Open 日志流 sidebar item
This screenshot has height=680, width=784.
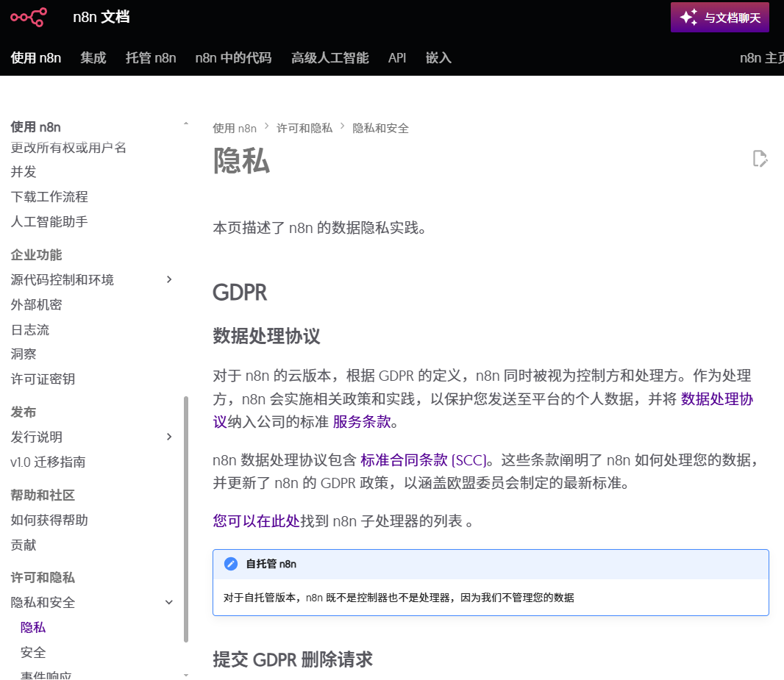(30, 330)
